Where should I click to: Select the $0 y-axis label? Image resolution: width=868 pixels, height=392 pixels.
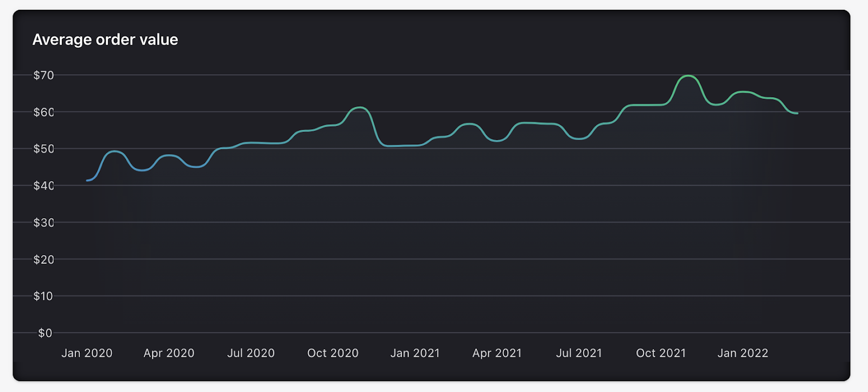click(45, 333)
